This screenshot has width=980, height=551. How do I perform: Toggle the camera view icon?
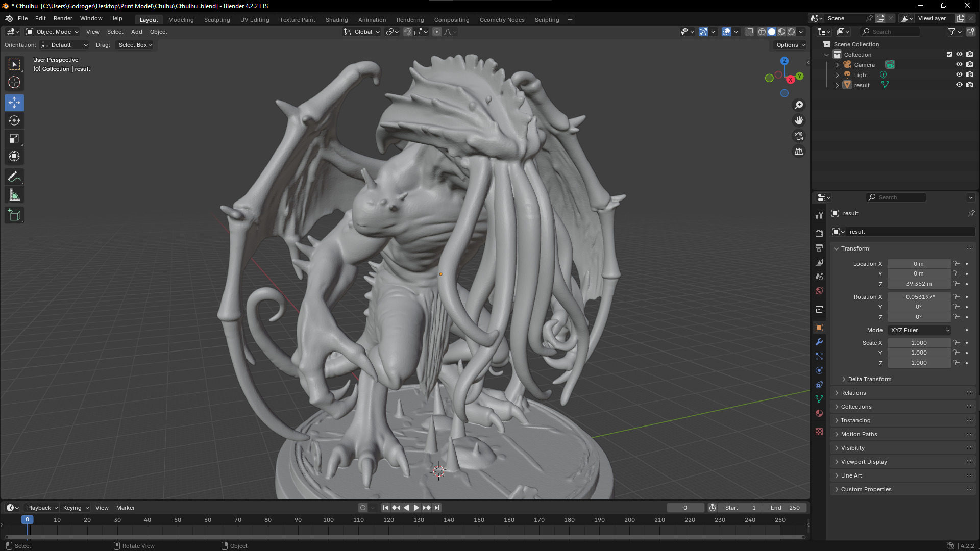click(799, 136)
